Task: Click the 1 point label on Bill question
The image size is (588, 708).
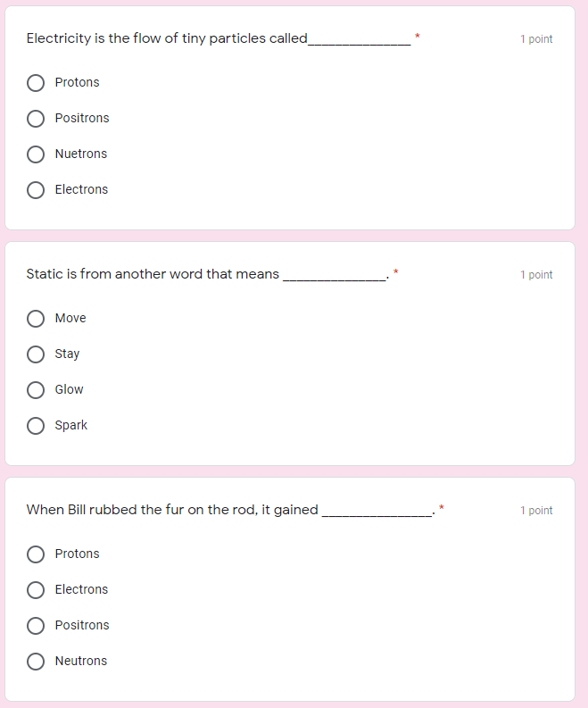Action: click(x=536, y=511)
